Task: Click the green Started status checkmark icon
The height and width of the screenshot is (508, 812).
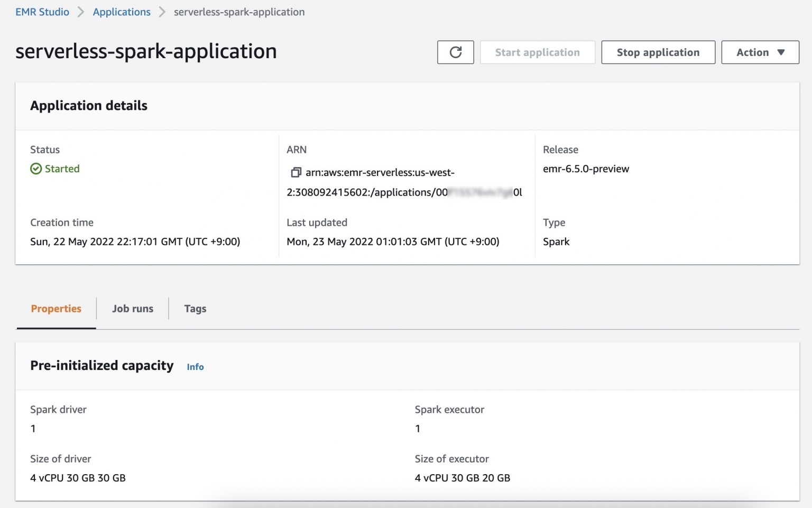Action: tap(35, 169)
